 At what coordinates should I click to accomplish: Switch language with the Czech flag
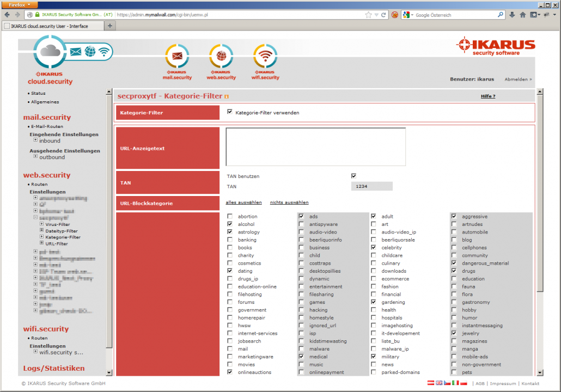click(447, 383)
